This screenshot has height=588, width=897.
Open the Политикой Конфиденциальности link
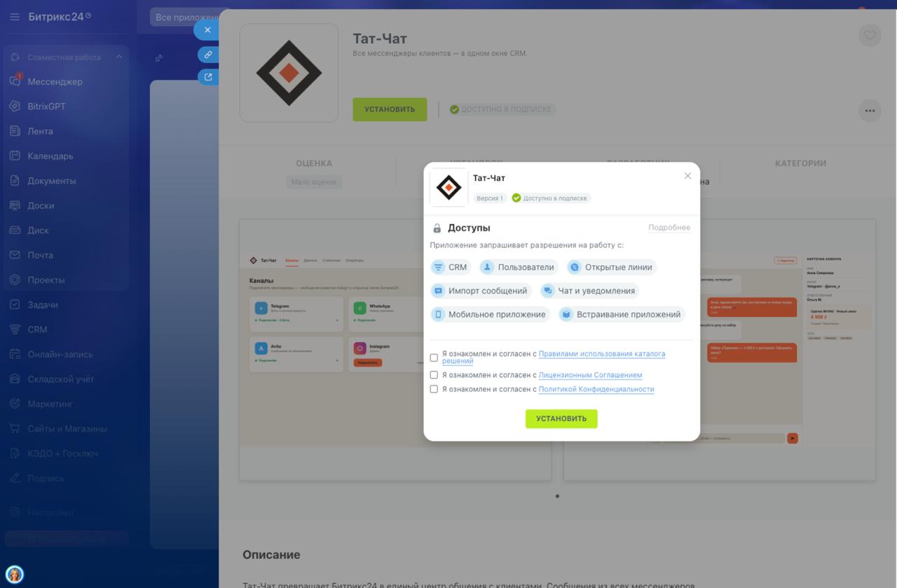[596, 389]
